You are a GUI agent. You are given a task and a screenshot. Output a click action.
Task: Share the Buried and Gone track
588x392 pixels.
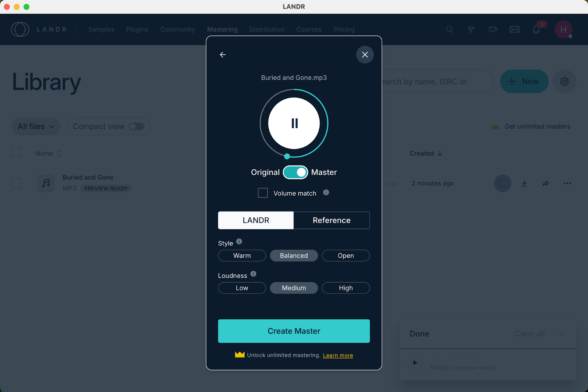pyautogui.click(x=546, y=183)
